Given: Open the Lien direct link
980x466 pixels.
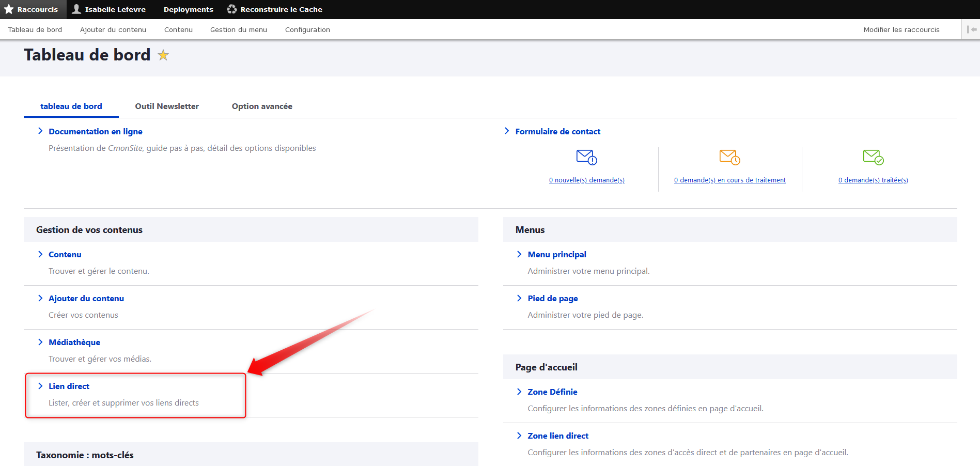Looking at the screenshot, I should 69,386.
